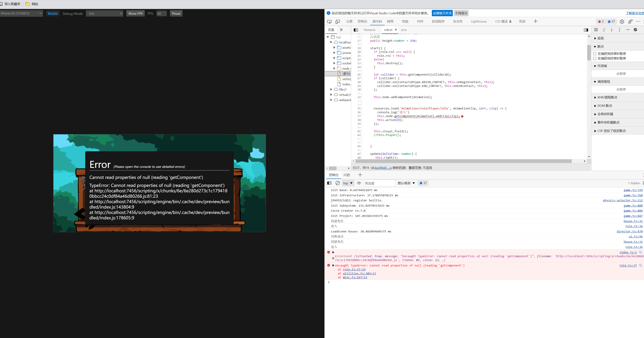Click the pause script execution icon

(596, 30)
